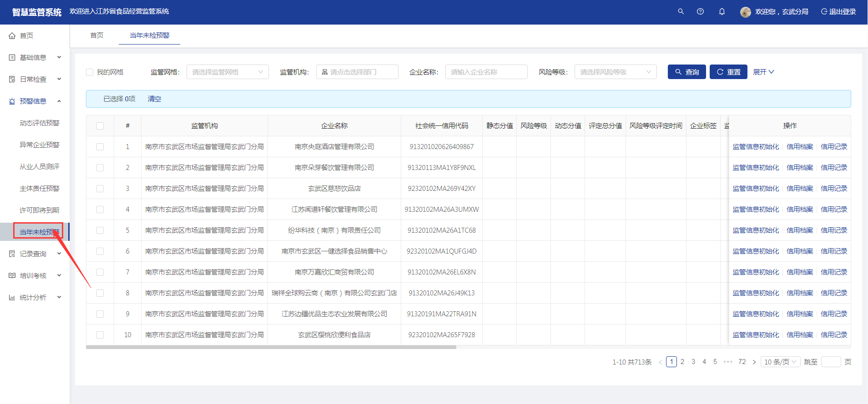The height and width of the screenshot is (404, 868).
Task: Toggle the select-all checkbox in table header
Action: (x=100, y=126)
